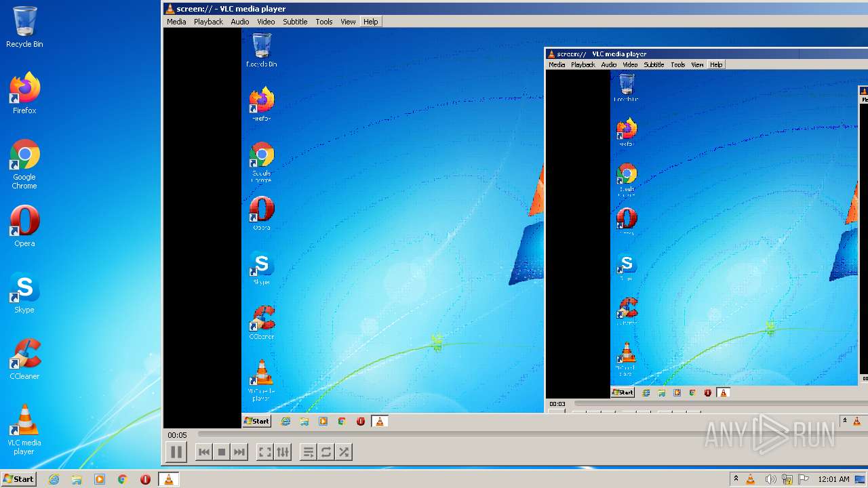Viewport: 868px width, 488px height.
Task: Skip to next media in playlist
Action: [x=239, y=452]
